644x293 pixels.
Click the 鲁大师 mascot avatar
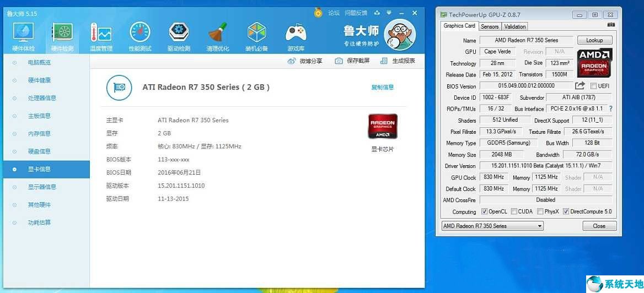(400, 34)
